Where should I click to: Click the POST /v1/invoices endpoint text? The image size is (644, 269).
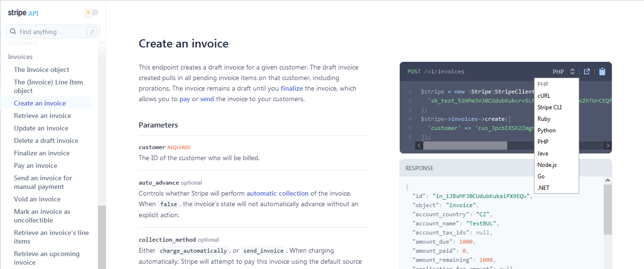(436, 71)
